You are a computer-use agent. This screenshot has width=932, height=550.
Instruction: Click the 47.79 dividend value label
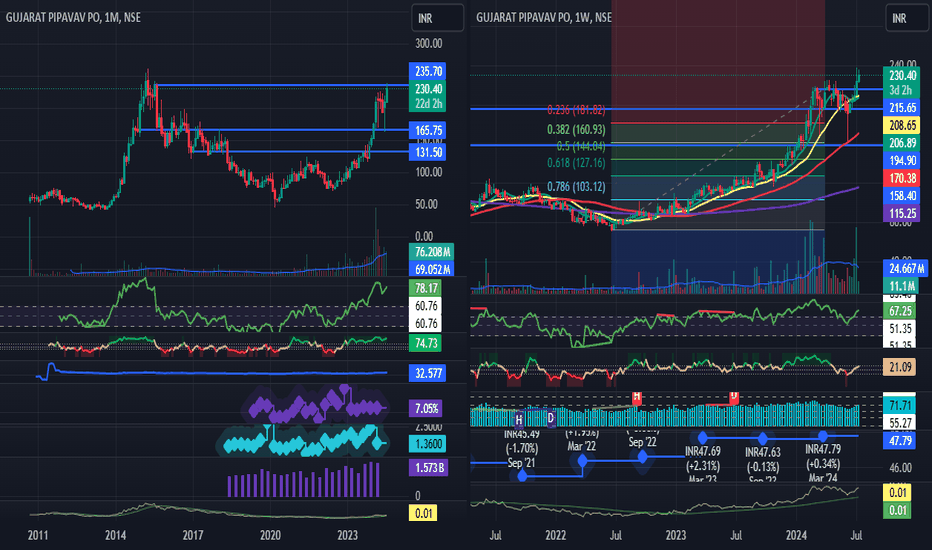pyautogui.click(x=900, y=441)
